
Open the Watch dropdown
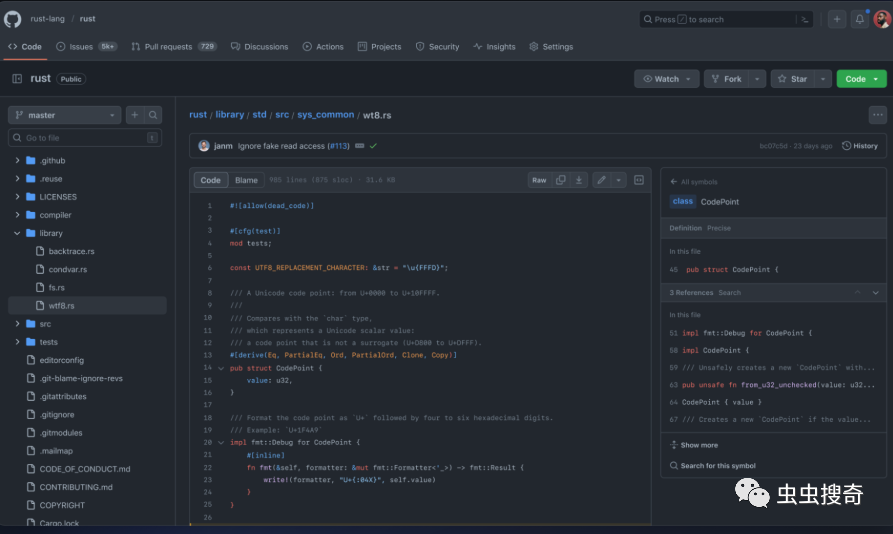click(666, 79)
